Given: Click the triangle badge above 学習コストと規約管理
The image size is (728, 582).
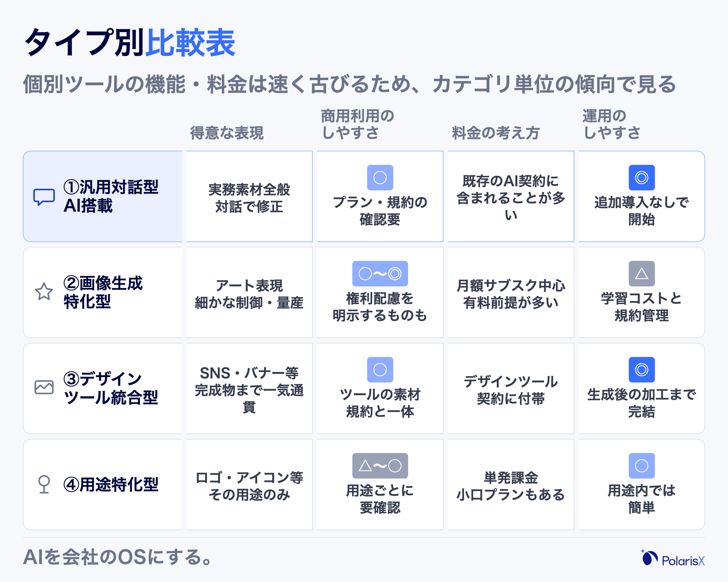Looking at the screenshot, I should click(x=642, y=274).
